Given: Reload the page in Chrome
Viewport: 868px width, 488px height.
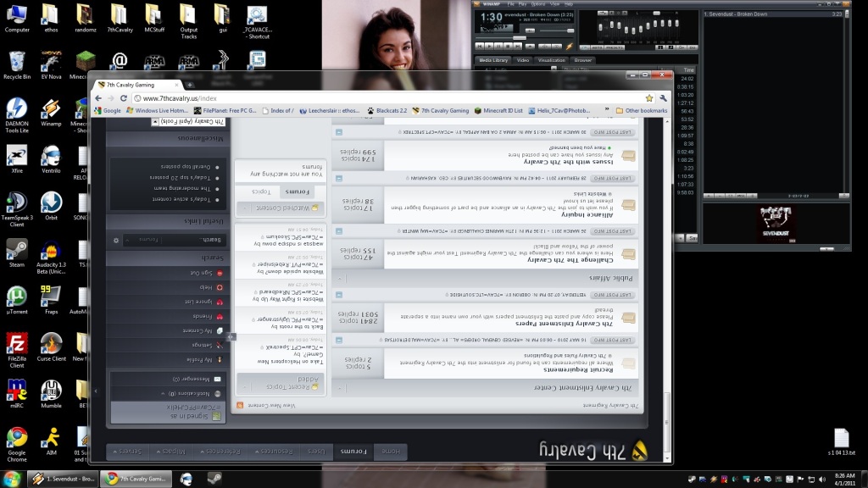Looking at the screenshot, I should pyautogui.click(x=124, y=98).
